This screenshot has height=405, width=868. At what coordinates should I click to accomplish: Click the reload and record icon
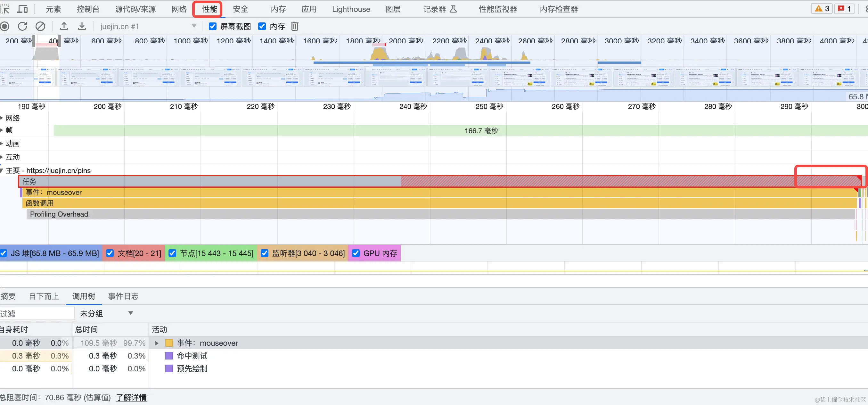[x=22, y=26]
